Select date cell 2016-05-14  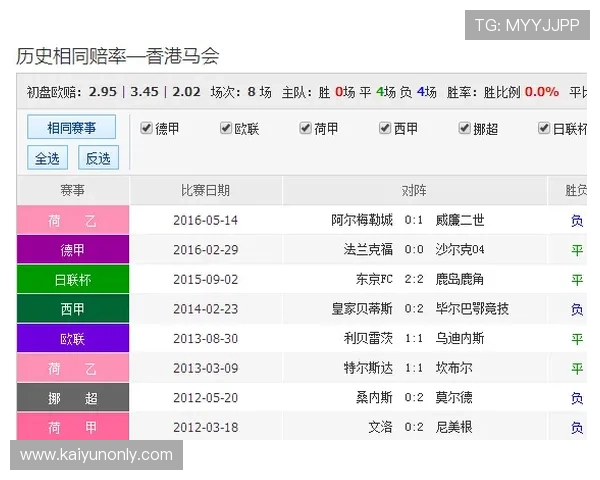[205, 220]
